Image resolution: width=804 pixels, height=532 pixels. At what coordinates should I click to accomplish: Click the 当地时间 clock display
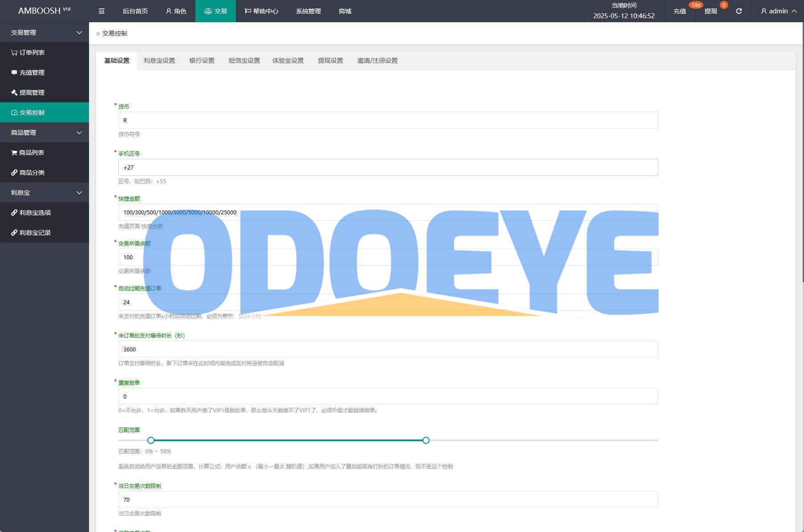click(x=624, y=11)
